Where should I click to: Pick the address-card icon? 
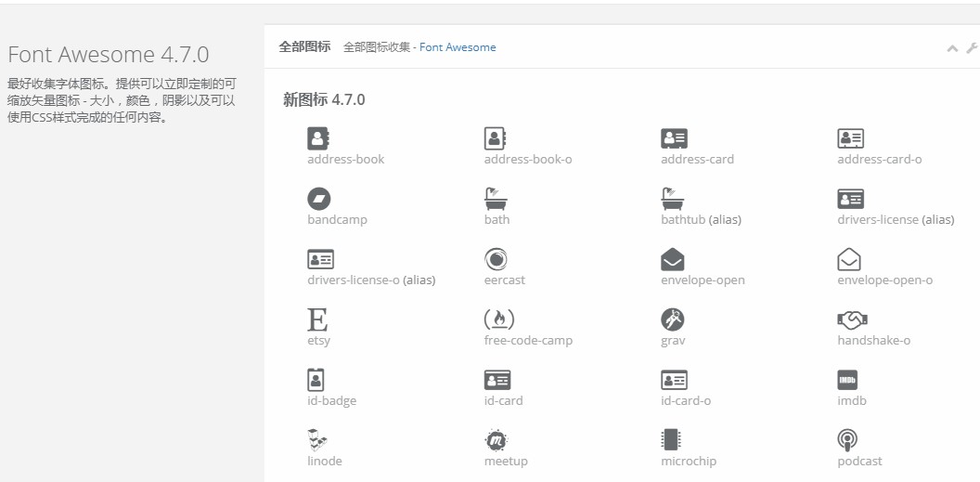click(x=675, y=138)
